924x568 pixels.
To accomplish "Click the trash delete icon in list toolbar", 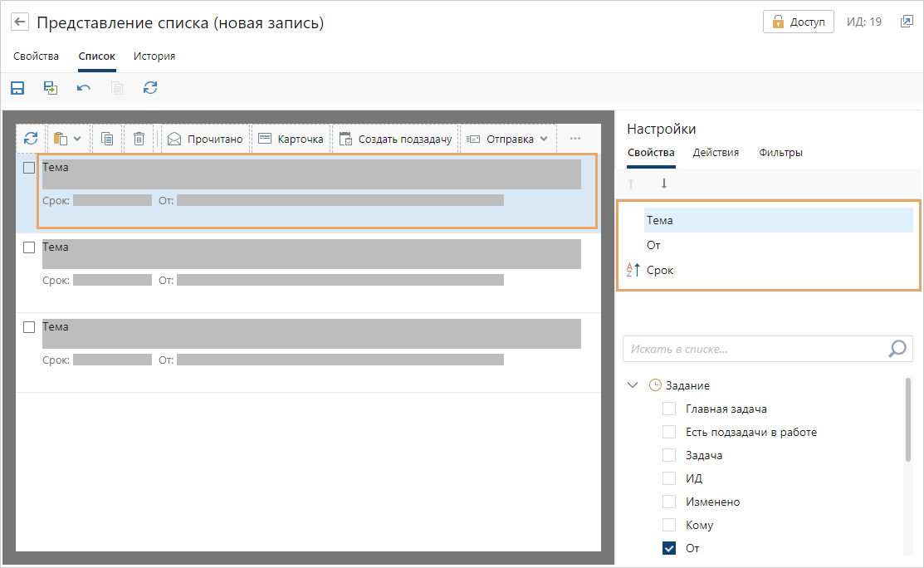I will [x=139, y=139].
